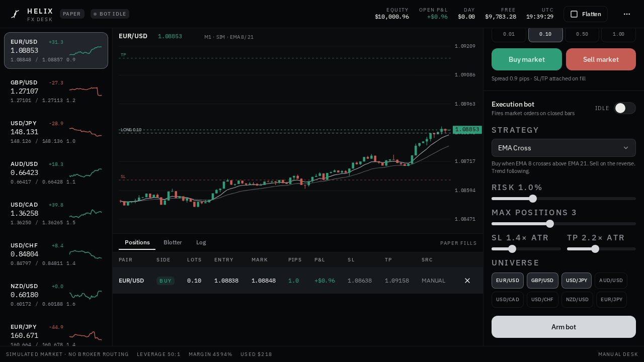Select the GBP/USD sparkline chart
This screenshot has height=362, width=644.
click(x=86, y=91)
